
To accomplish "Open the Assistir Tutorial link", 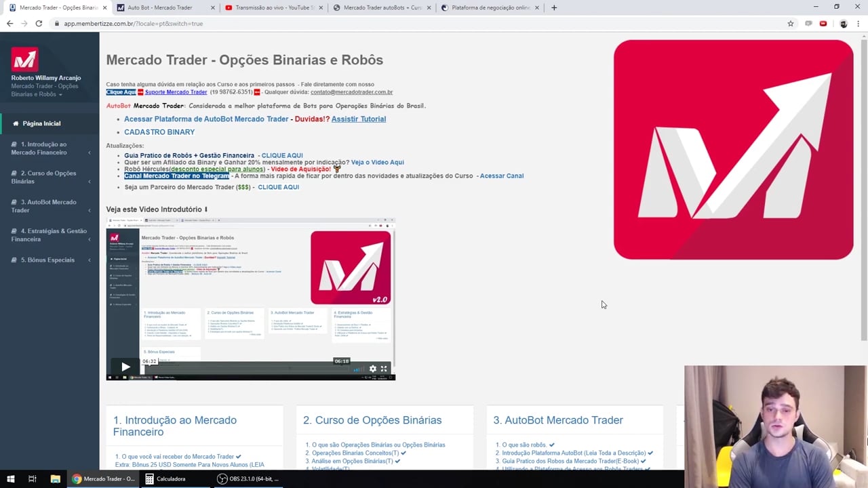I will coord(359,119).
